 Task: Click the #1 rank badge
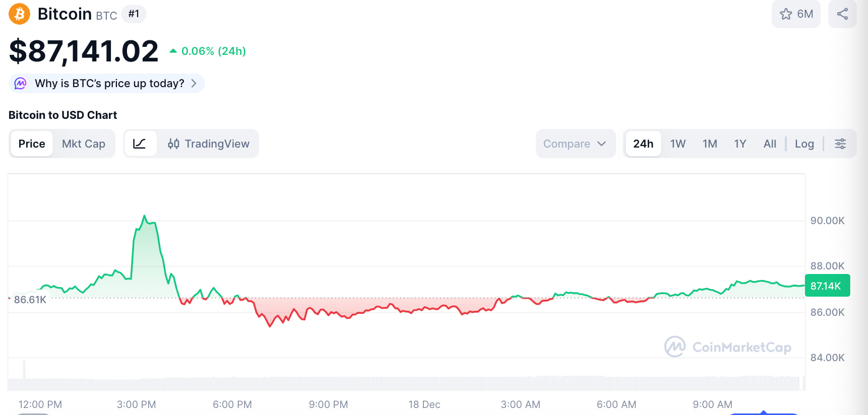coord(134,14)
